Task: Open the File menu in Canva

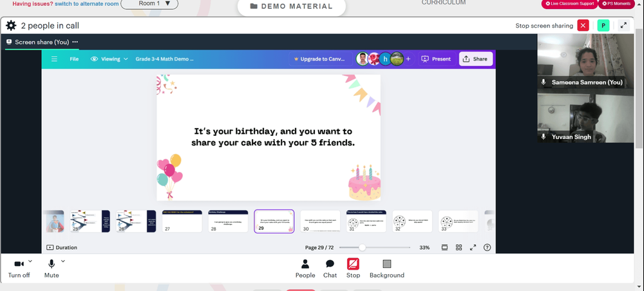Action: (74, 59)
